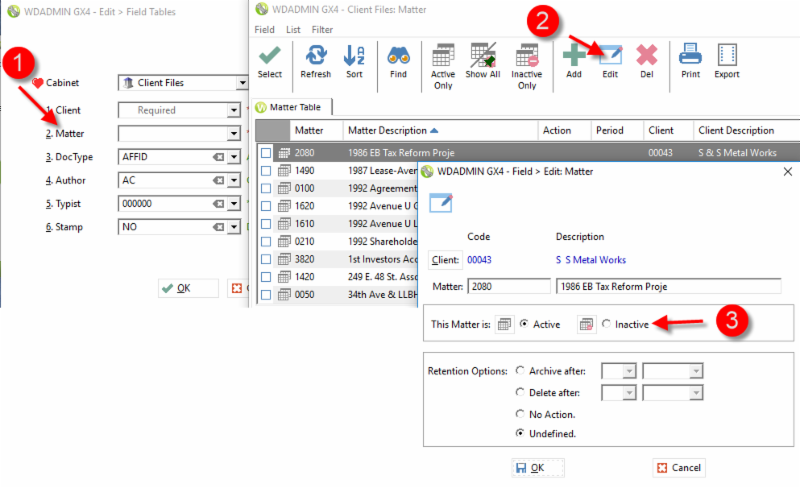This screenshot has height=488, width=800.
Task: Open the first Archive after dropdown
Action: [x=629, y=371]
